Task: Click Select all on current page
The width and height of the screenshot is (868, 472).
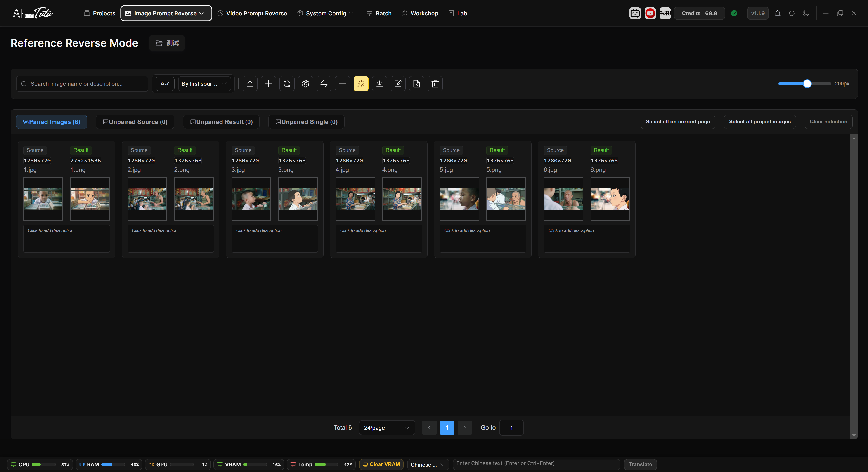Action: pos(678,122)
